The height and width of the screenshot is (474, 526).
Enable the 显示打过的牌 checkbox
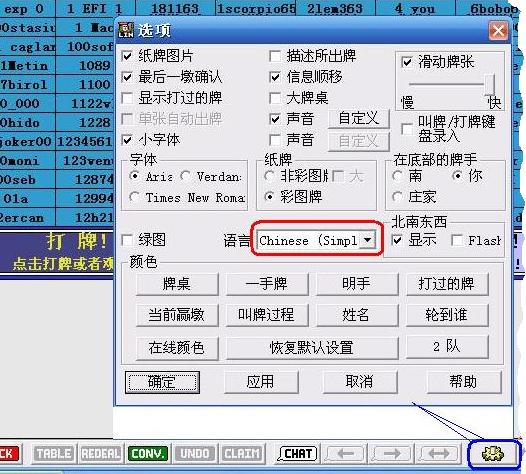pyautogui.click(x=127, y=98)
